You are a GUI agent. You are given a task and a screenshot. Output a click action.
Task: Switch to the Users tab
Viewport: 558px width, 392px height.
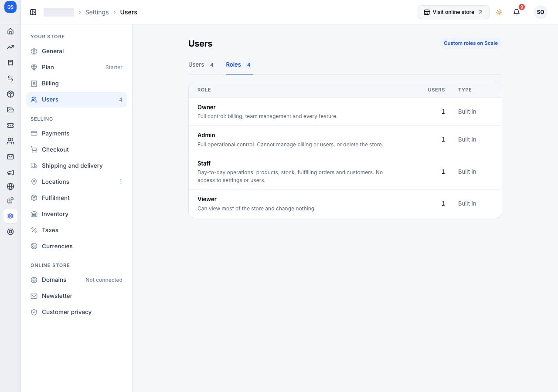(202, 65)
